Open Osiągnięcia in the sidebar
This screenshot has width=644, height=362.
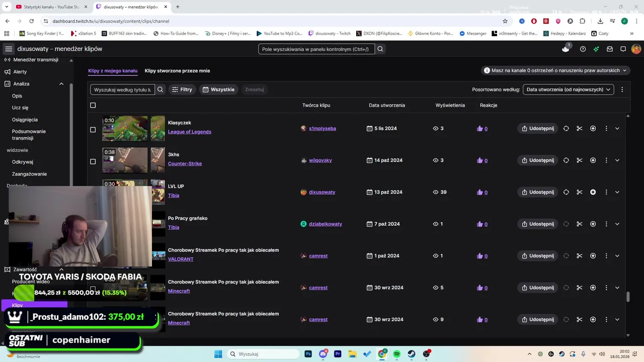(x=25, y=120)
